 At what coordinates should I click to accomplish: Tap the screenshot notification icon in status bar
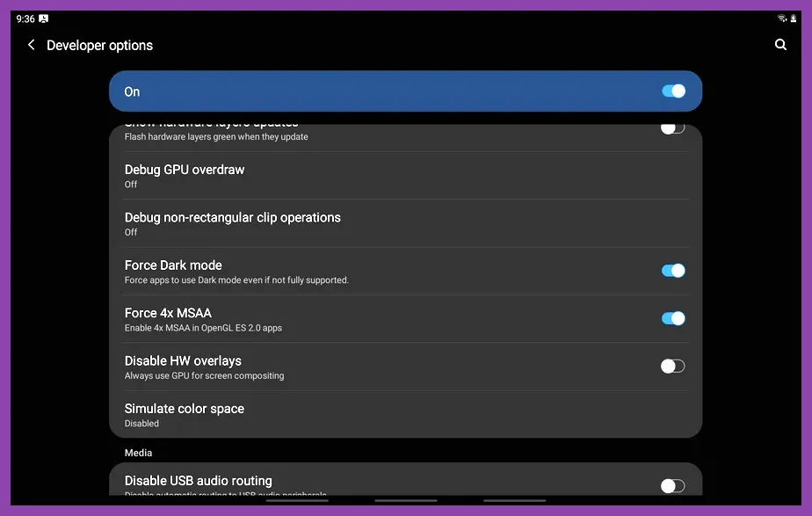click(44, 18)
